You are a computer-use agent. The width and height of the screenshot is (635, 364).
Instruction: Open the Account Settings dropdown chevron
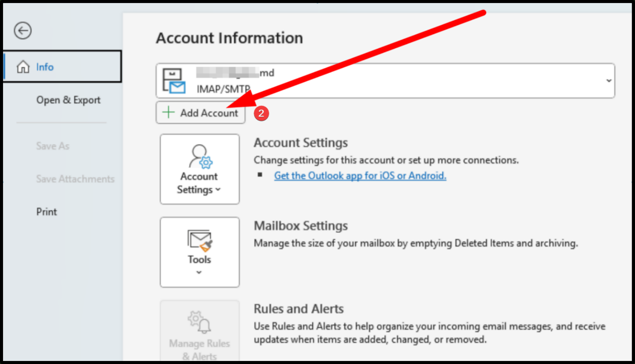(x=218, y=190)
